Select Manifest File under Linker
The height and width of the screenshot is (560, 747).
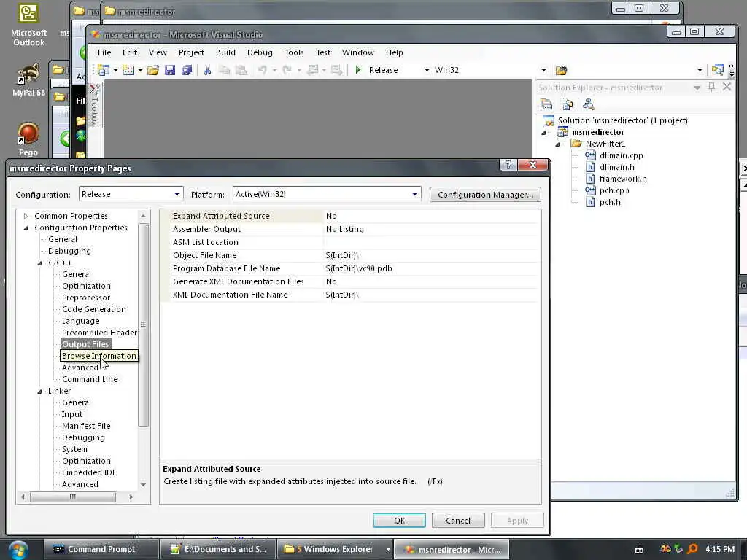[86, 426]
